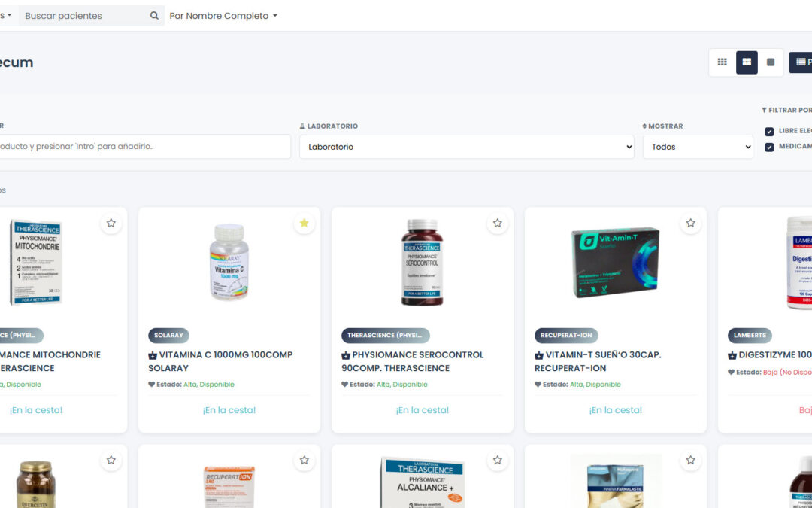Click the Baja status on Digestizyme card

tap(787, 373)
